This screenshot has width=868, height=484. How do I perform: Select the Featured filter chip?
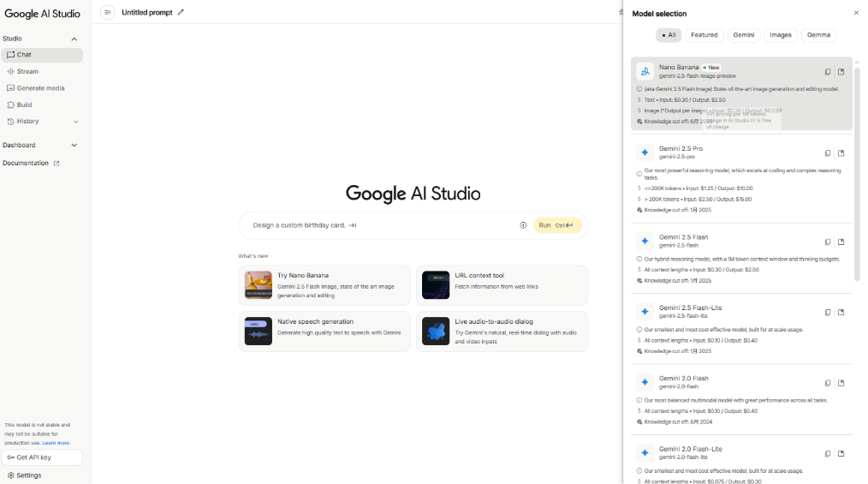click(x=705, y=35)
